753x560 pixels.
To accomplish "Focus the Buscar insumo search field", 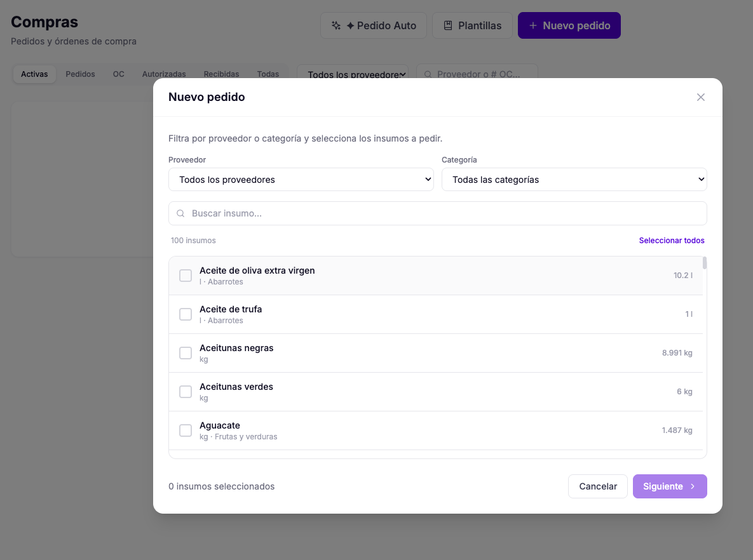I will tap(437, 213).
